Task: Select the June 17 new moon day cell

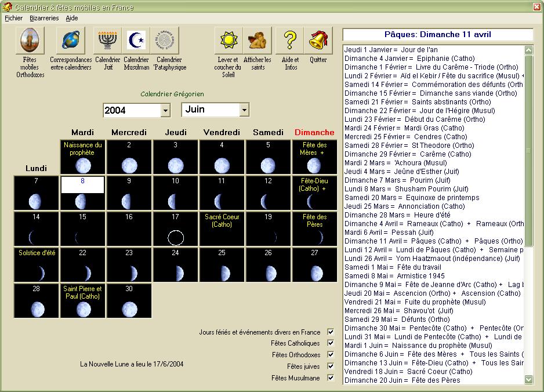Action: pos(176,229)
